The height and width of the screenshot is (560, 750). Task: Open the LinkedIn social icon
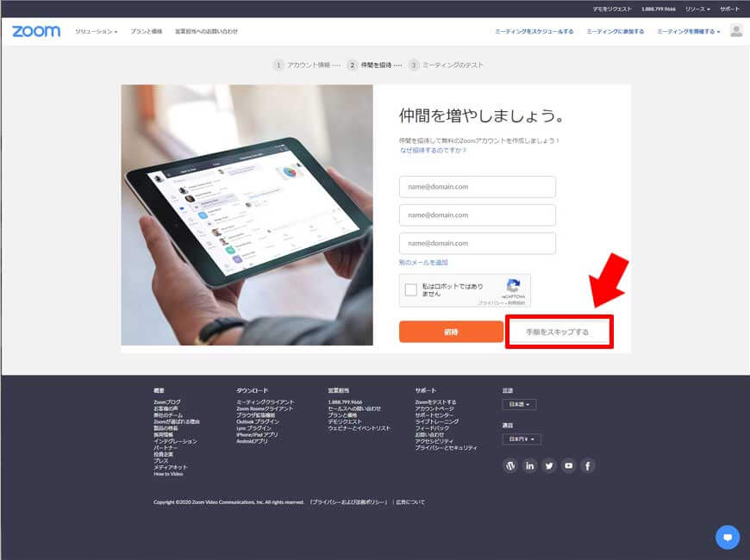coord(529,465)
